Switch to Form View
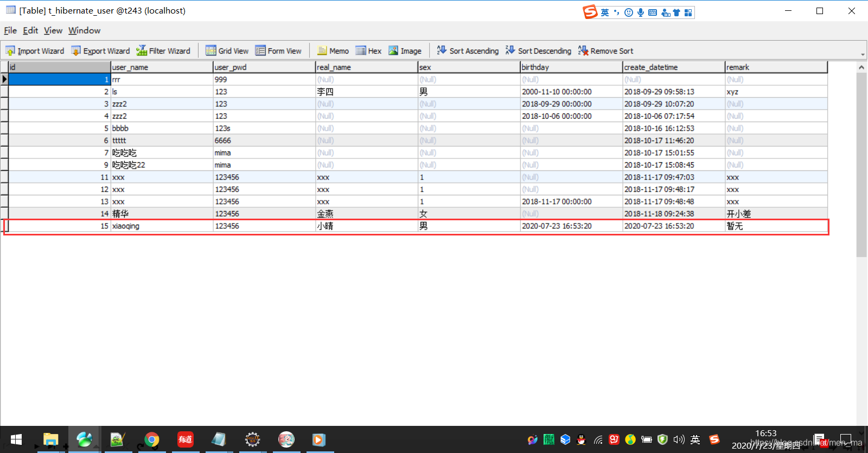 (278, 51)
